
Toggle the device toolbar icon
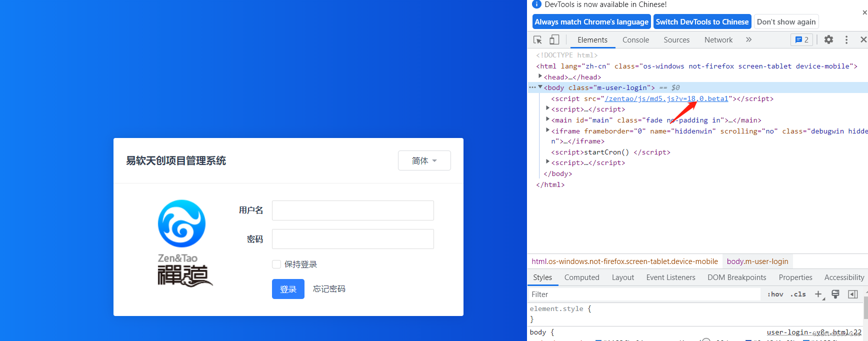click(554, 39)
